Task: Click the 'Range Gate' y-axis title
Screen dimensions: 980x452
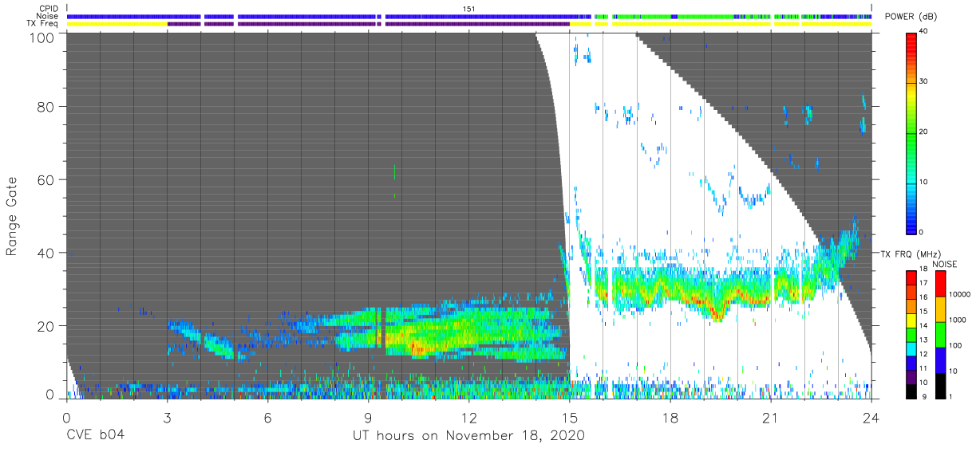Action: [x=12, y=215]
